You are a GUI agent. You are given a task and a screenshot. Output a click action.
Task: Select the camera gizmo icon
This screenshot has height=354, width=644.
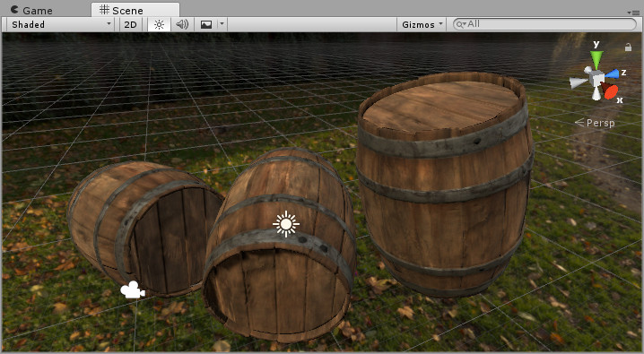click(x=133, y=289)
